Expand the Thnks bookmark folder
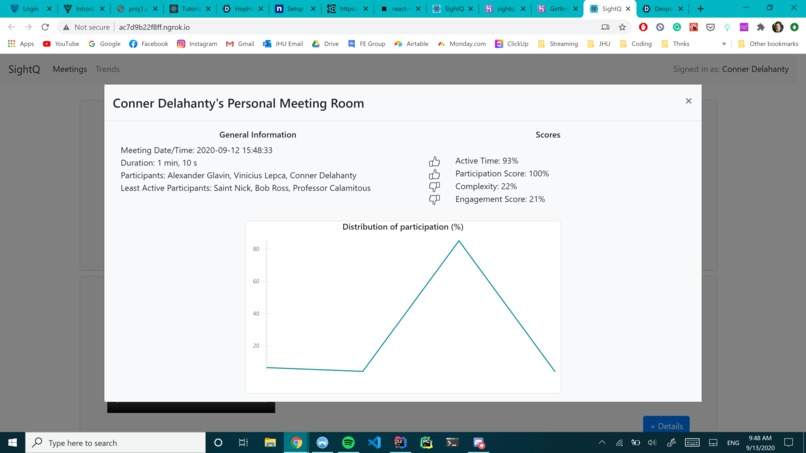Viewport: 806px width, 453px height. [x=675, y=44]
